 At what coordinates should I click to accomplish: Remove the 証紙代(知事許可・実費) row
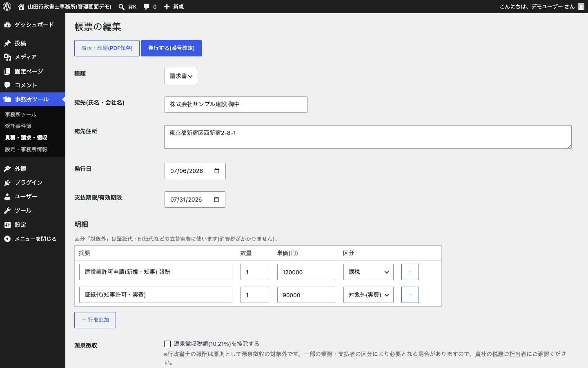(x=410, y=295)
